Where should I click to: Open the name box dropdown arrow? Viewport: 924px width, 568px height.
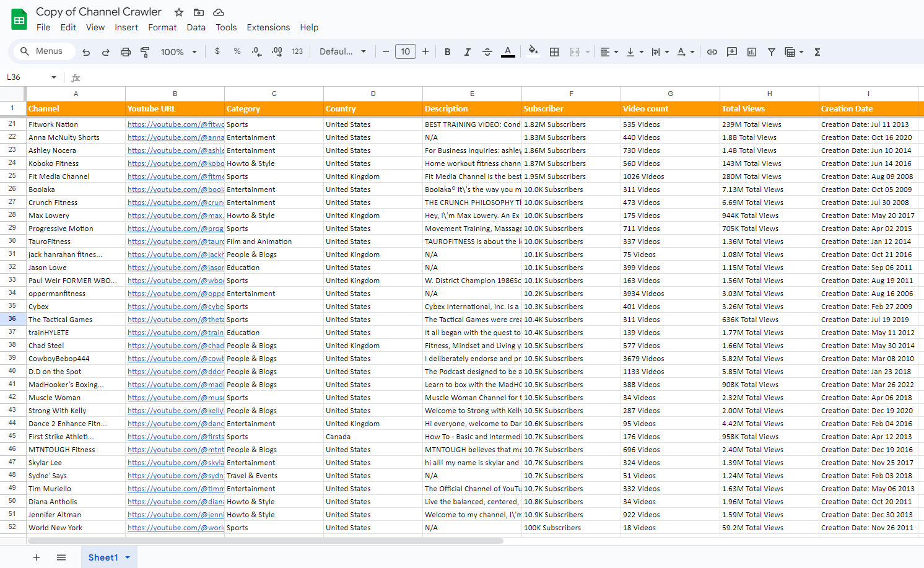(54, 77)
